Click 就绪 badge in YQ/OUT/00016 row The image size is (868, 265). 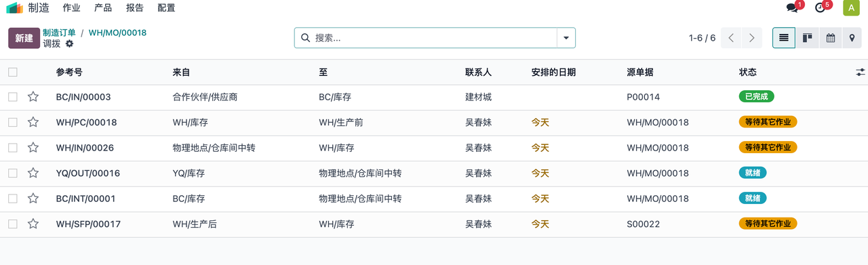(753, 173)
